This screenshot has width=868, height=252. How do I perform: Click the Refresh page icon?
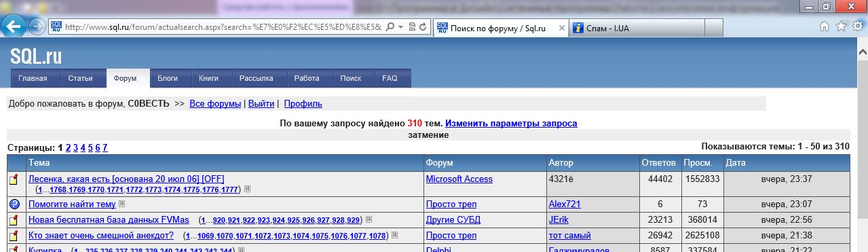point(423,27)
